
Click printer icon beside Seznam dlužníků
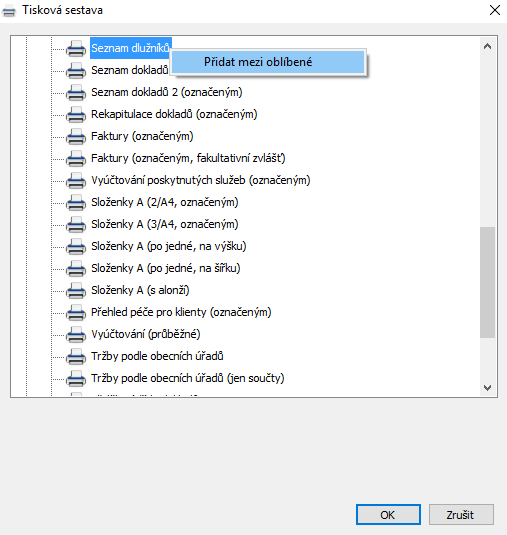click(x=76, y=48)
